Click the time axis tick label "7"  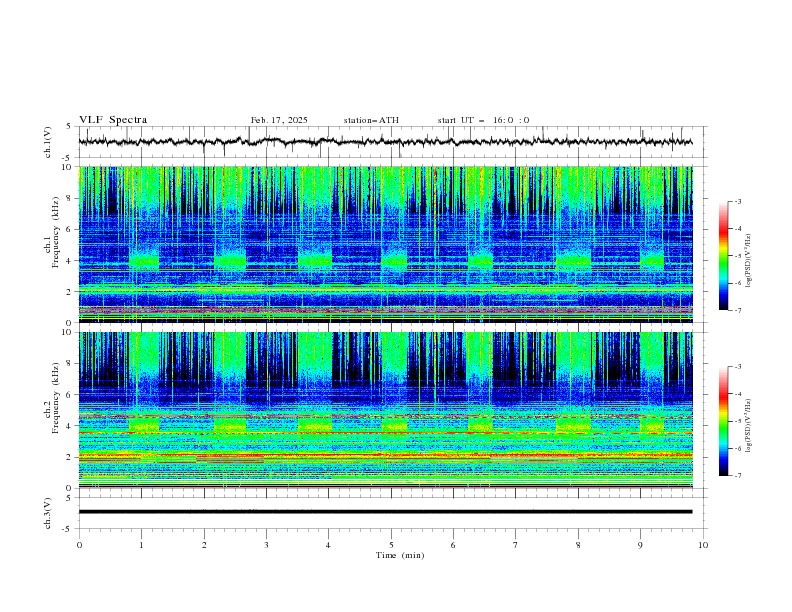click(516, 545)
